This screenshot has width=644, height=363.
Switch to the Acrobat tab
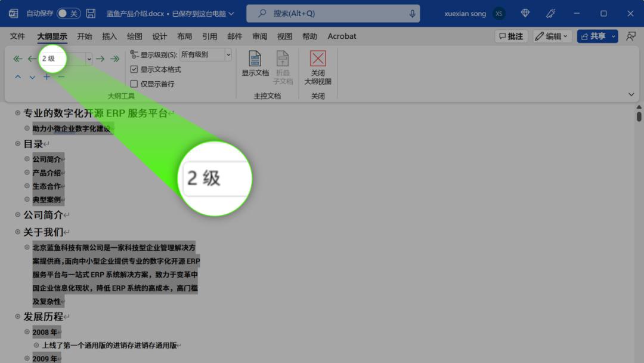coord(342,36)
